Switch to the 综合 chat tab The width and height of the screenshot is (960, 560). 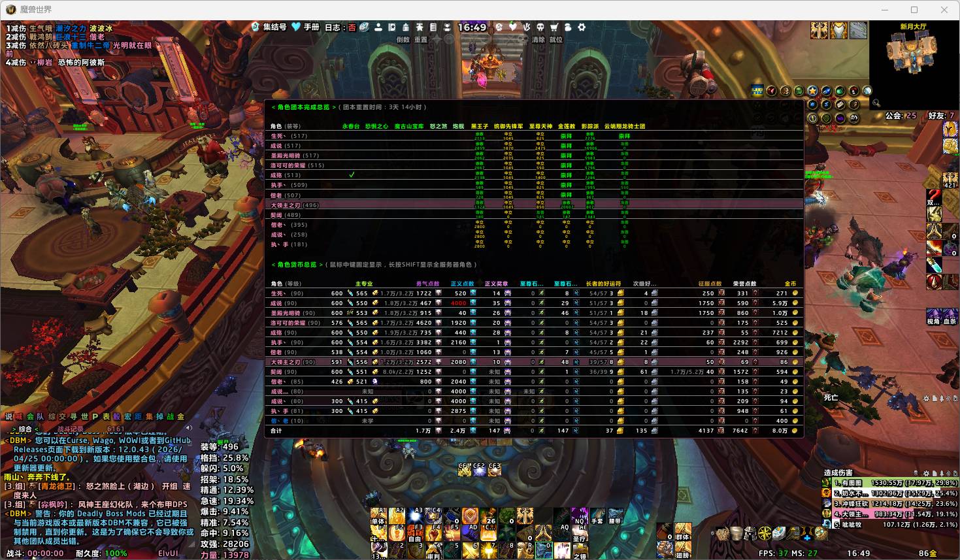pyautogui.click(x=25, y=429)
